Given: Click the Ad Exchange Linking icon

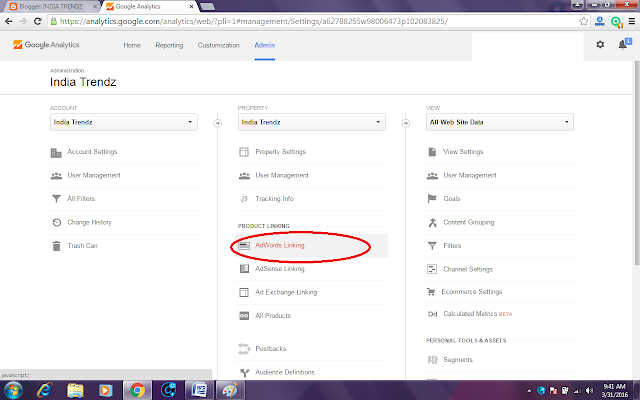Looking at the screenshot, I should click(x=244, y=292).
